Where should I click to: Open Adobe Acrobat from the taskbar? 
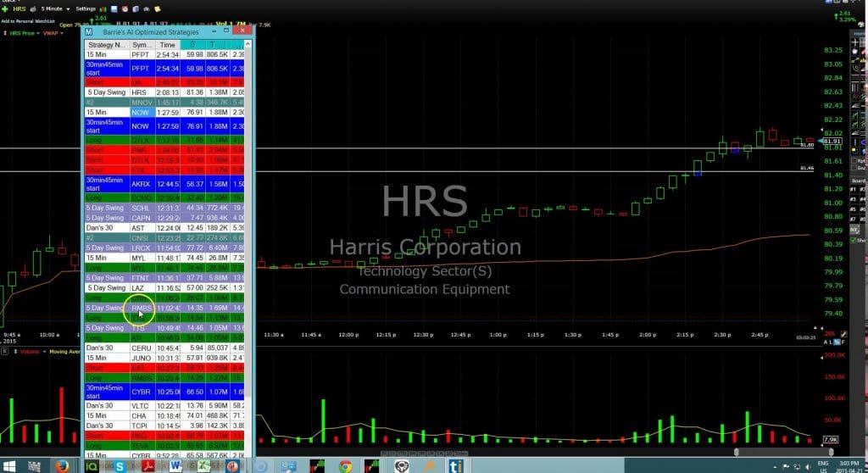(x=147, y=466)
